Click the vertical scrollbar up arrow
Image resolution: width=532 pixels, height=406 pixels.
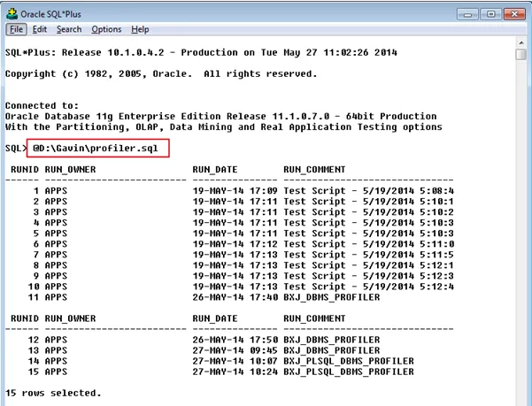pyautogui.click(x=520, y=42)
